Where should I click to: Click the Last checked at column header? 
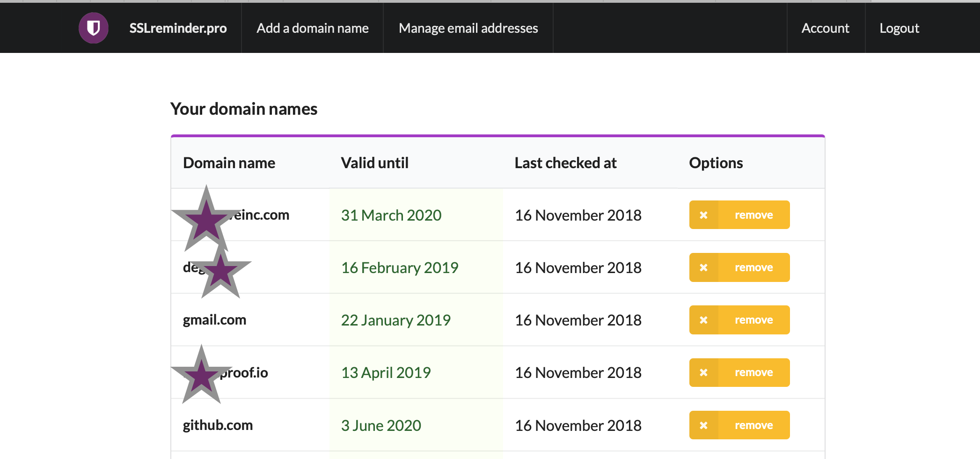pyautogui.click(x=565, y=163)
